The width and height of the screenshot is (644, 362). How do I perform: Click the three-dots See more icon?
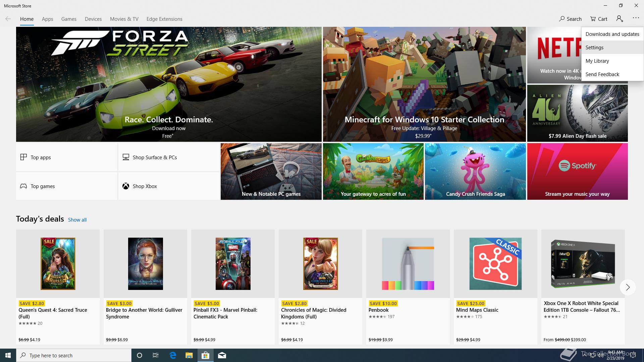coord(636,18)
